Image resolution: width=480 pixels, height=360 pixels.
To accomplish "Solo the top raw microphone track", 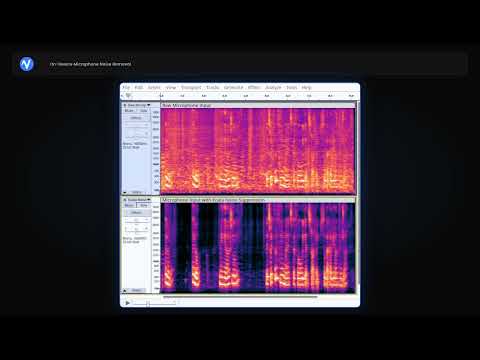I will click(143, 111).
